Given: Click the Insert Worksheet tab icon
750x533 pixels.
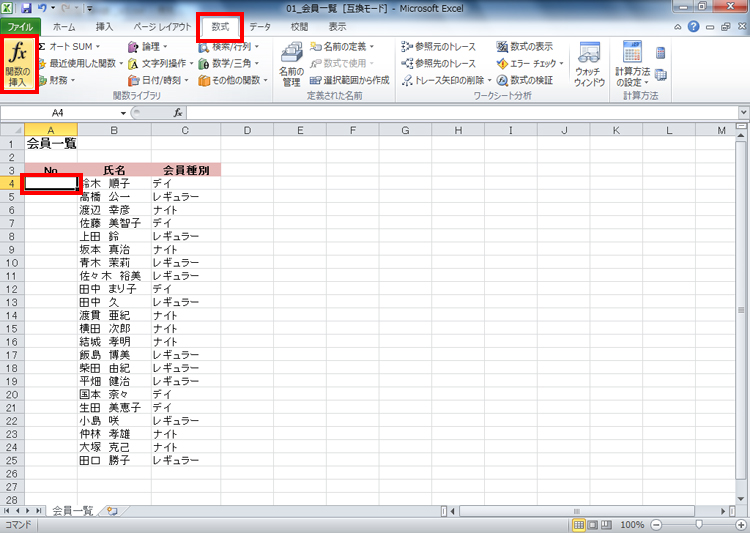Looking at the screenshot, I should pos(112,511).
